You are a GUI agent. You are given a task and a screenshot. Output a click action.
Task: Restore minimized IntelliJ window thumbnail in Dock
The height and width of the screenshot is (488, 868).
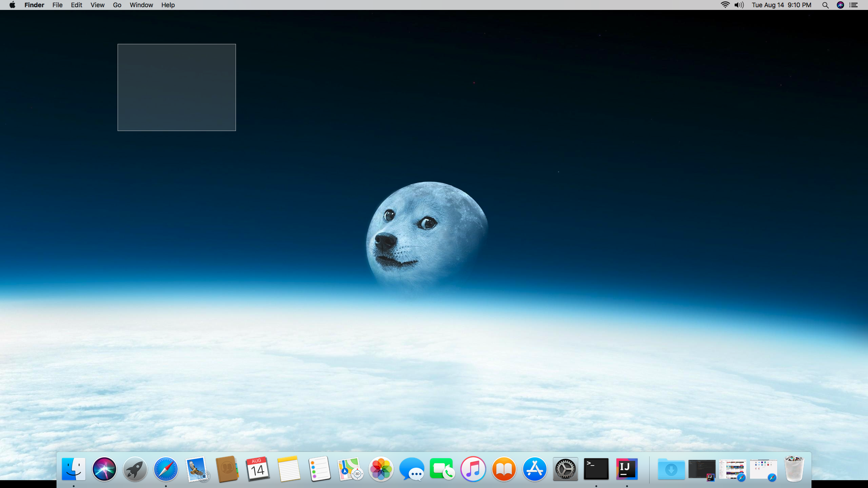(x=702, y=470)
